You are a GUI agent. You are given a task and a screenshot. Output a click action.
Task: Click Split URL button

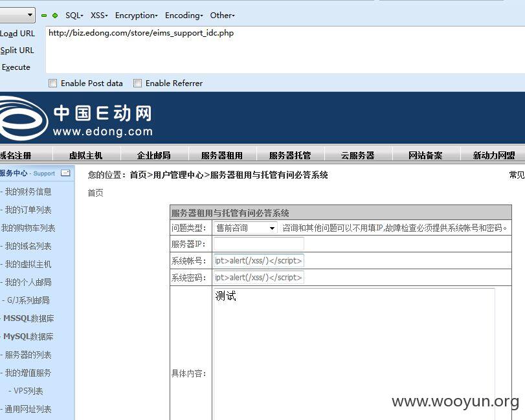pyautogui.click(x=17, y=50)
